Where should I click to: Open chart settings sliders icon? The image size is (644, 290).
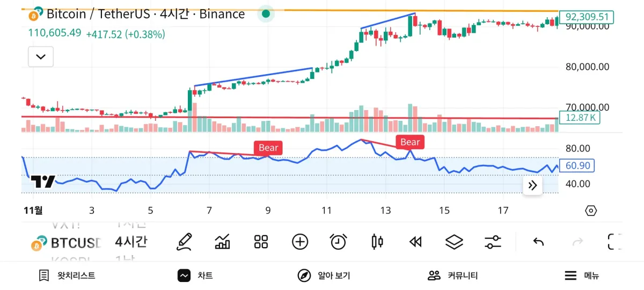pos(493,242)
